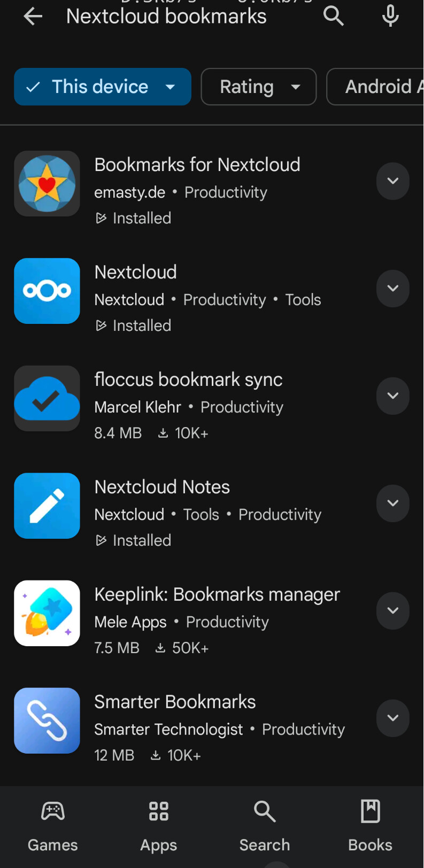The width and height of the screenshot is (424, 868).
Task: Open the Smarter Bookmarks title
Action: point(175,702)
